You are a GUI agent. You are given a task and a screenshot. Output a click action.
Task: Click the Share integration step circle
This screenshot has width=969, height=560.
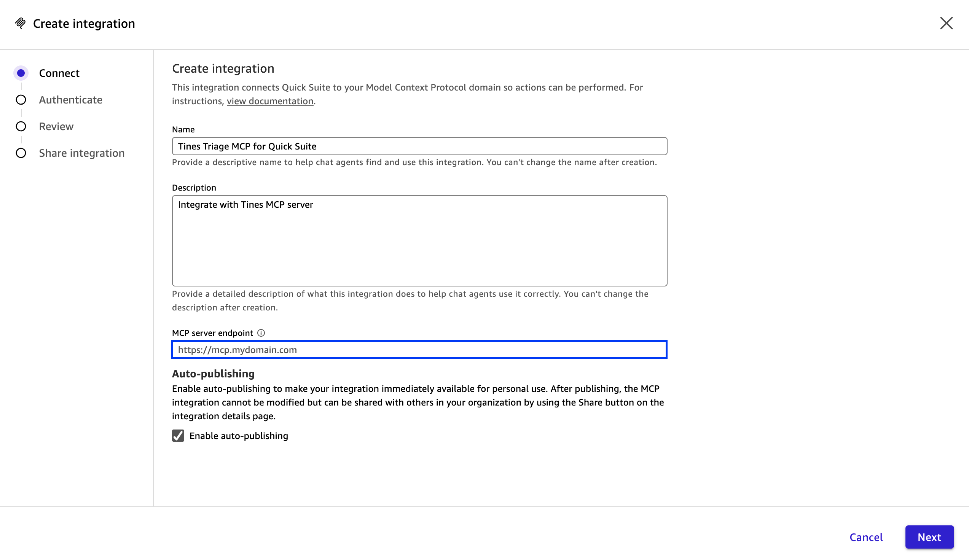[21, 153]
